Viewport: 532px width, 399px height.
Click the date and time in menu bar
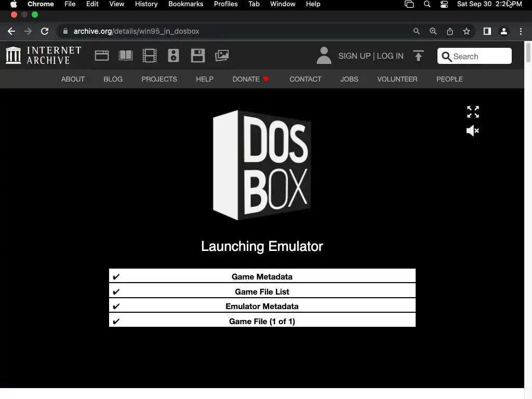coord(489,4)
